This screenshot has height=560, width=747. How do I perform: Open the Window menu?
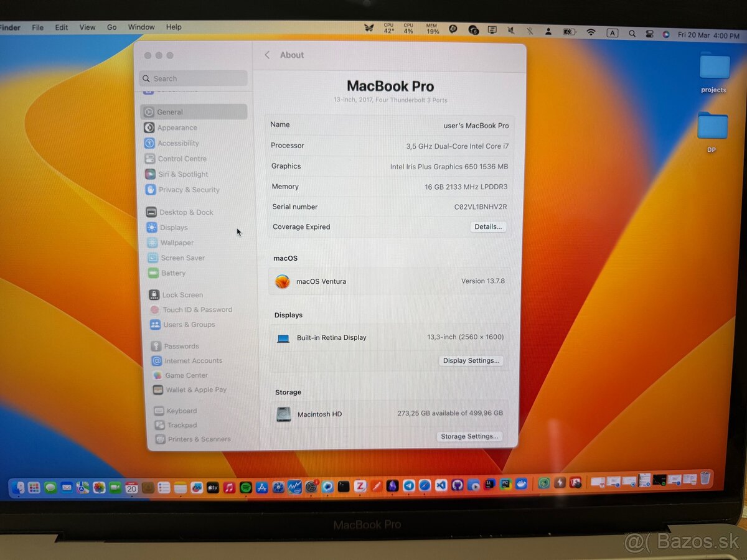click(x=141, y=27)
